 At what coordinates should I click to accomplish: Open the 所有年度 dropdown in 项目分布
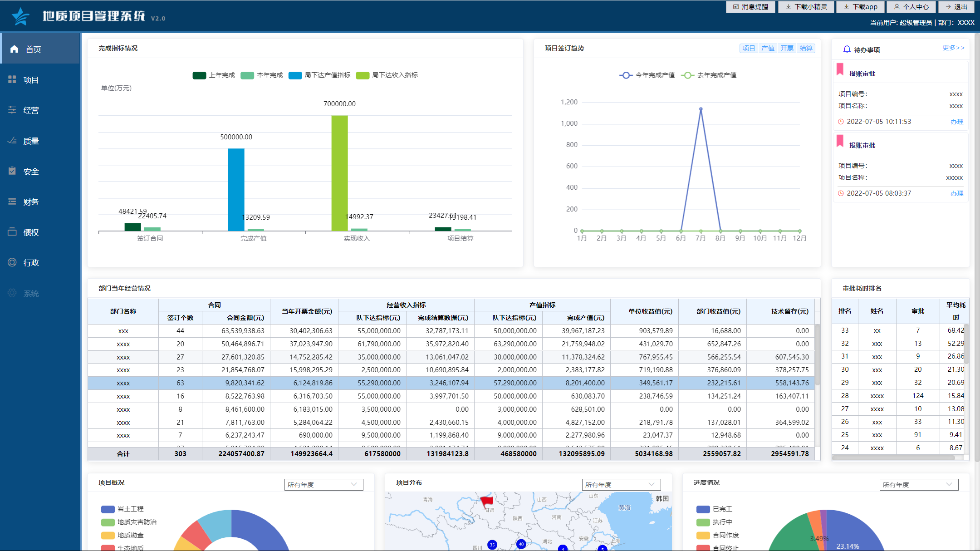coord(621,485)
